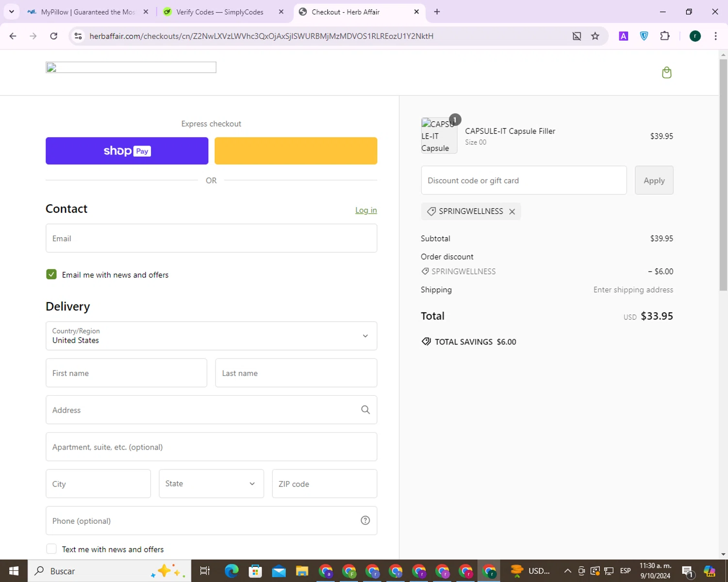Click the CAPSULE-IT product thumbnail
The height and width of the screenshot is (582, 728).
pos(439,136)
